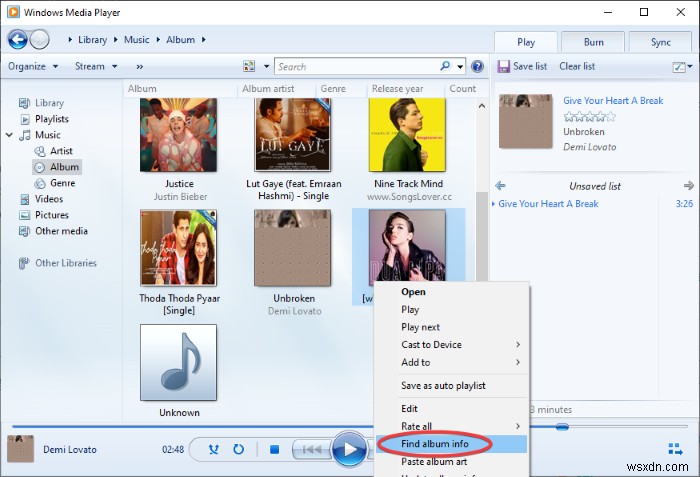Viewport: 700px width, 477px height.
Task: Open Videos in the navigation pane
Action: pos(49,199)
